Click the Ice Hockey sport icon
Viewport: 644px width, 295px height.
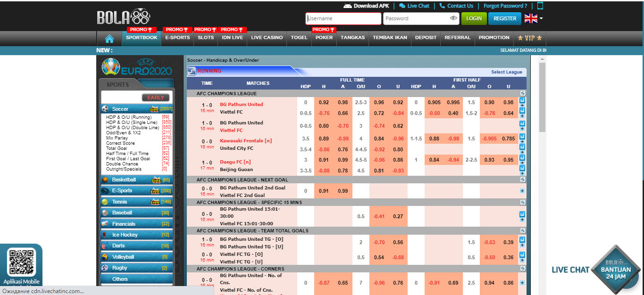[x=105, y=235]
